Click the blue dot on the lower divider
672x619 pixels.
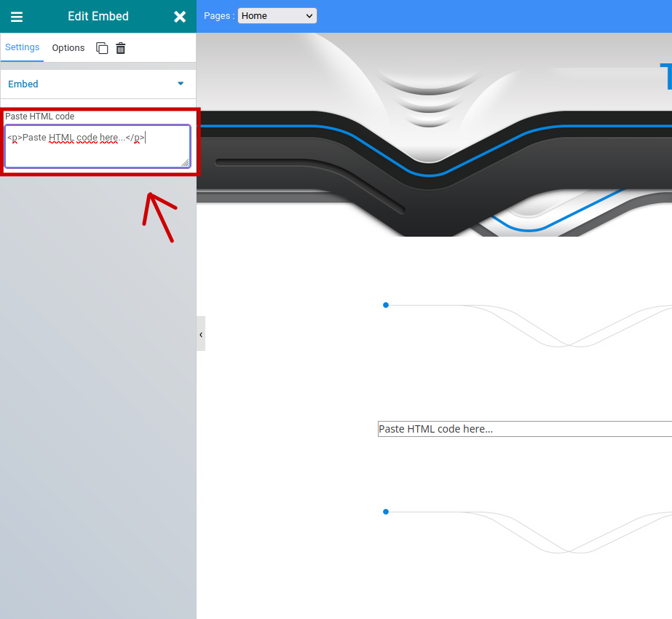coord(386,512)
